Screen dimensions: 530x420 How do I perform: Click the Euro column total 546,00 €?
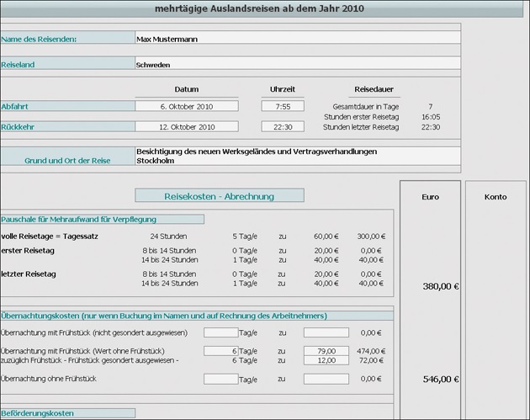click(429, 380)
